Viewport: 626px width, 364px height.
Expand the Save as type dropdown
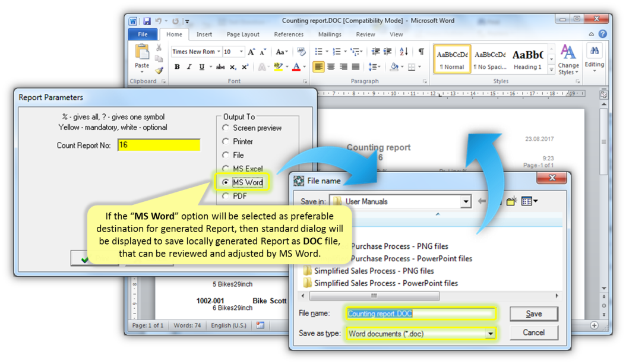[490, 334]
